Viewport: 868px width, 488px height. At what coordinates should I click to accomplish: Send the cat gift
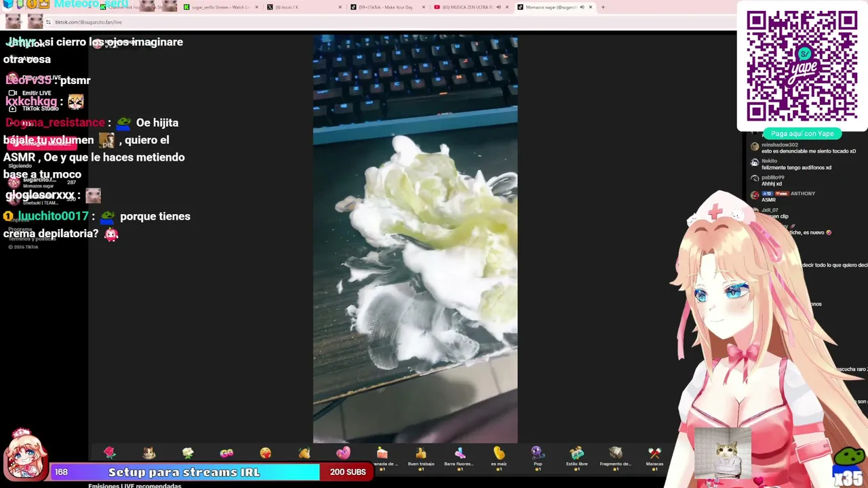(149, 453)
